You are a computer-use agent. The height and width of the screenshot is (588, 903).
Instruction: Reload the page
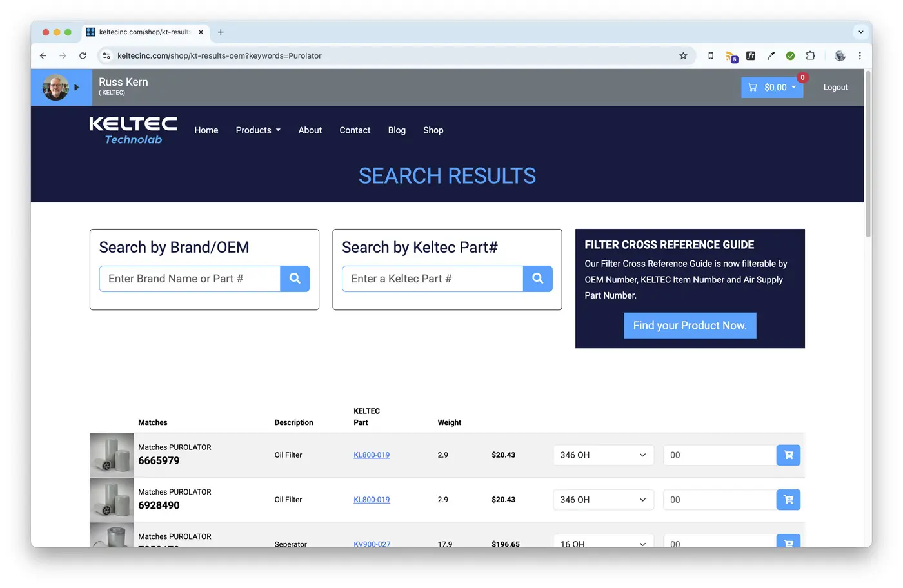(83, 56)
